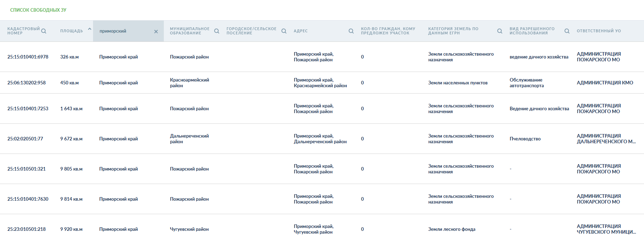The width and height of the screenshot is (644, 245).
Task: Sort by Площадь column header
Action: pyautogui.click(x=71, y=31)
